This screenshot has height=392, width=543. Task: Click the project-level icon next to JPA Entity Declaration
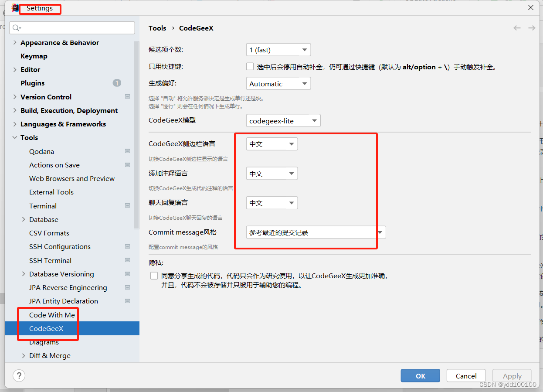pyautogui.click(x=128, y=301)
